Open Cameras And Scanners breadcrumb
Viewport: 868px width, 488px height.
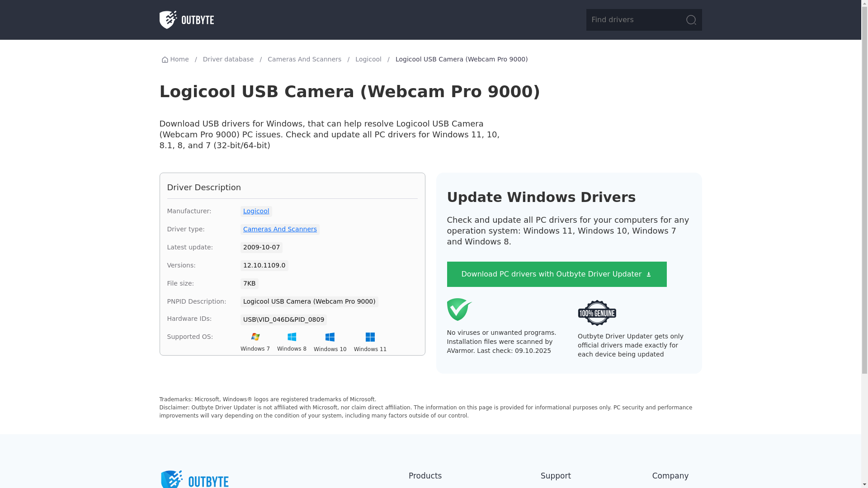point(304,59)
